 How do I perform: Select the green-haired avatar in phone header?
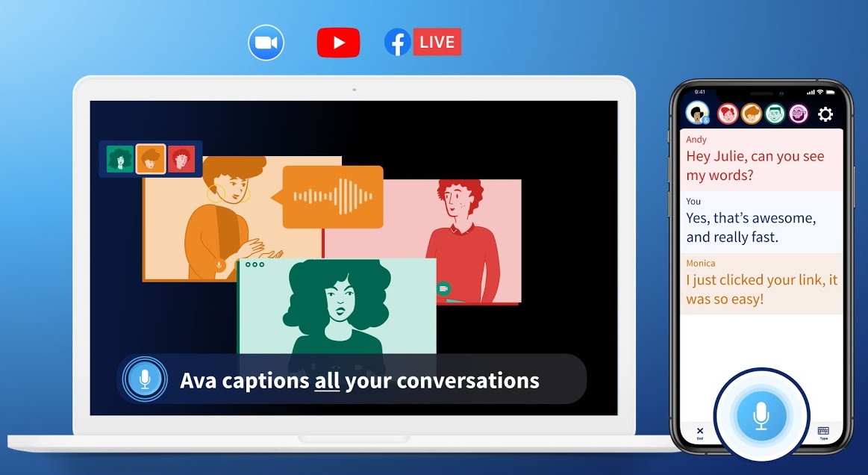click(774, 114)
